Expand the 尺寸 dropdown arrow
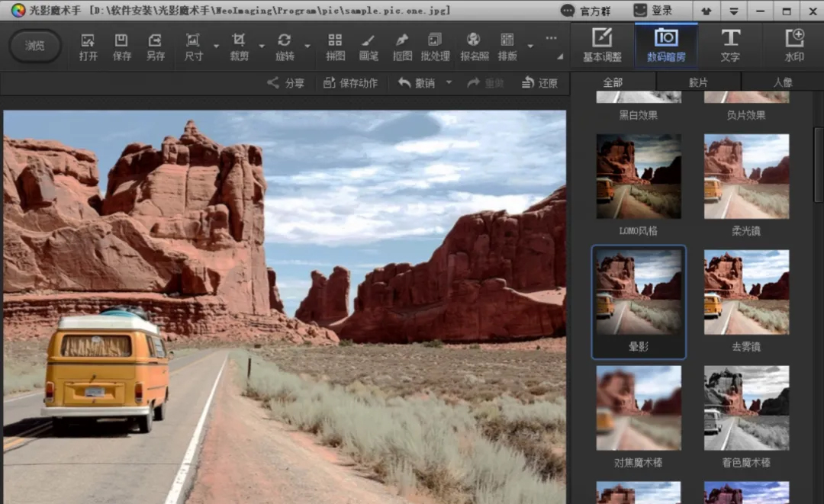 [x=216, y=47]
